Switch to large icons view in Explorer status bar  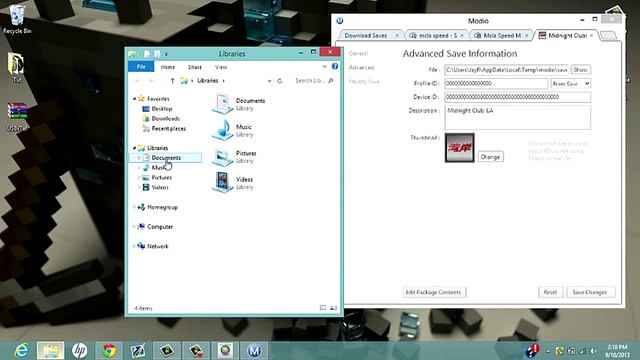coord(333,308)
